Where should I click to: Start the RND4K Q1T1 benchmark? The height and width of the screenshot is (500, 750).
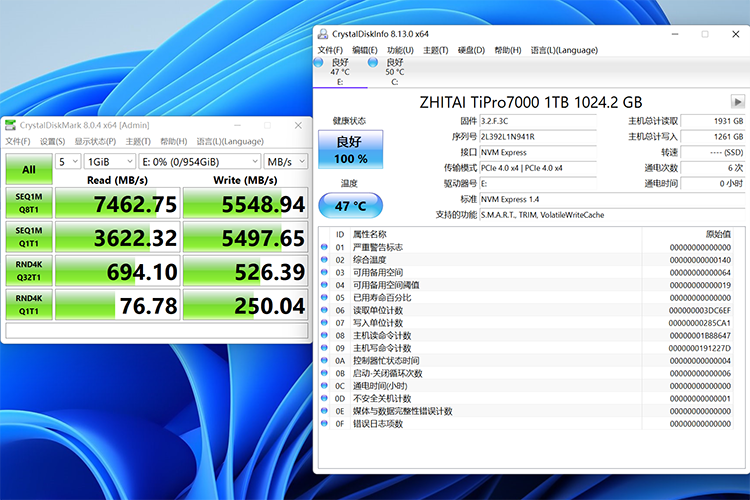29,305
